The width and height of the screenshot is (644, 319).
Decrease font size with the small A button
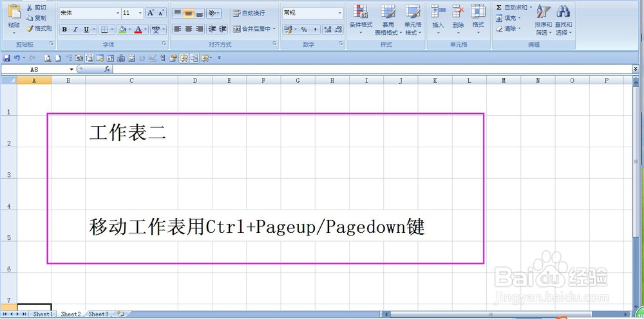pos(162,13)
